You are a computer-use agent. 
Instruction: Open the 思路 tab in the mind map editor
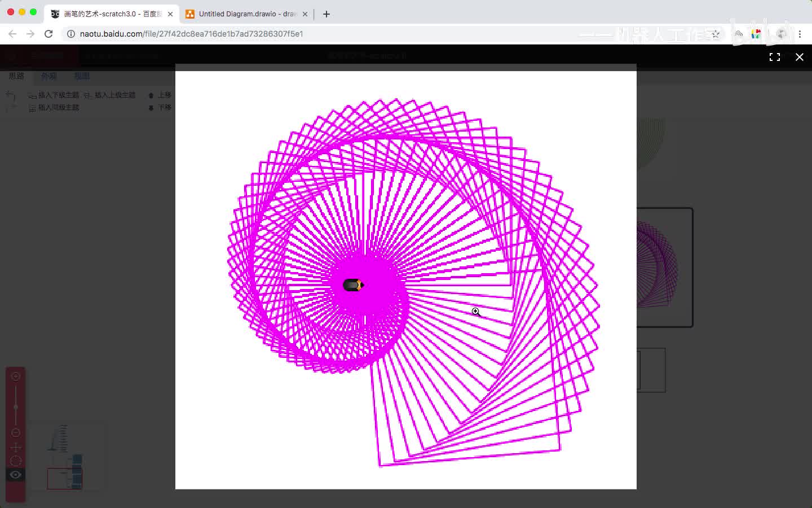(16, 76)
